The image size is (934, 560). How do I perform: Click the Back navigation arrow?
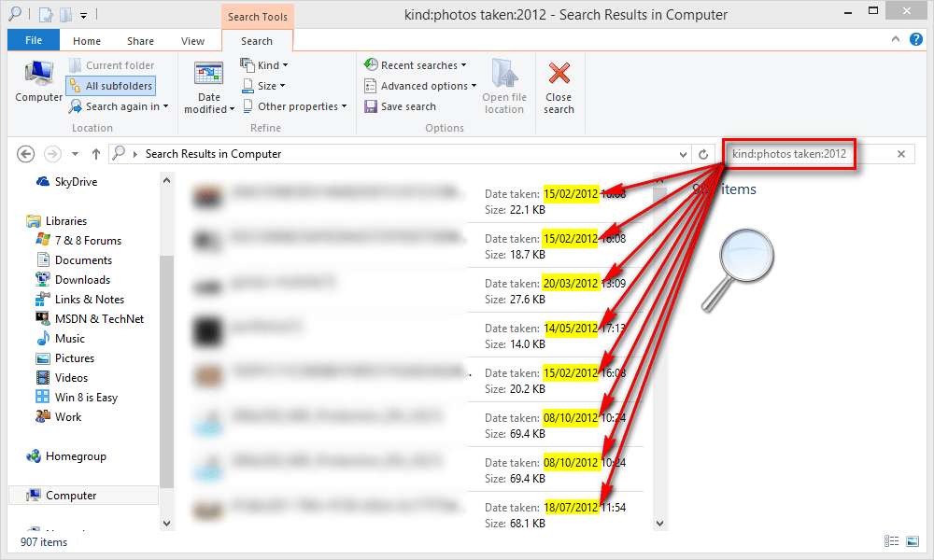click(x=26, y=154)
